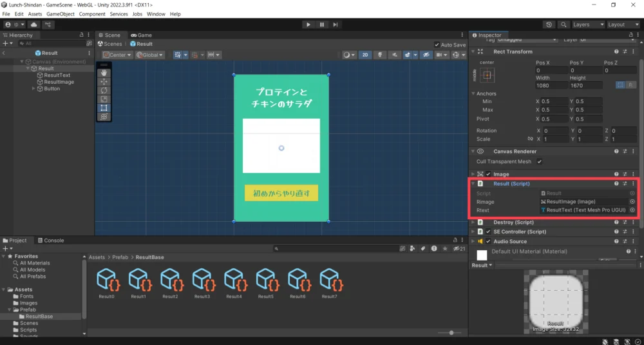The image size is (644, 345).
Task: Open the Component menu
Action: [92, 14]
